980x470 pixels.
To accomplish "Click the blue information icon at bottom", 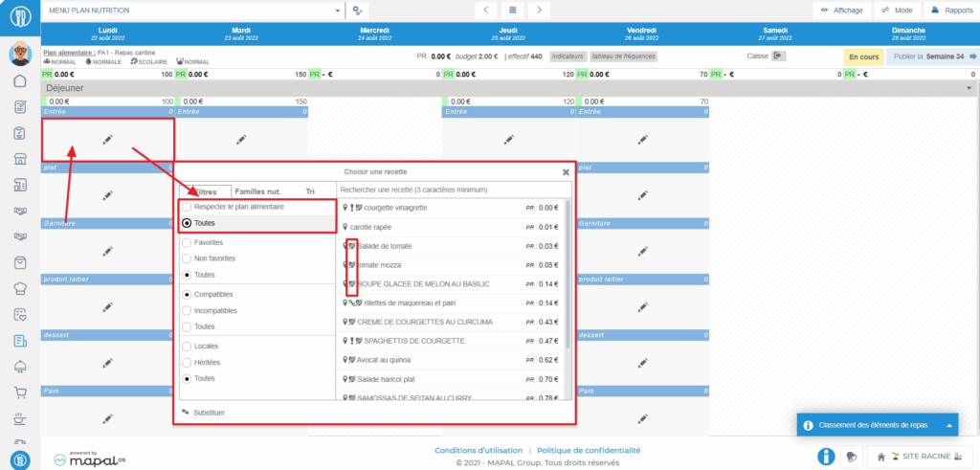I will [823, 457].
